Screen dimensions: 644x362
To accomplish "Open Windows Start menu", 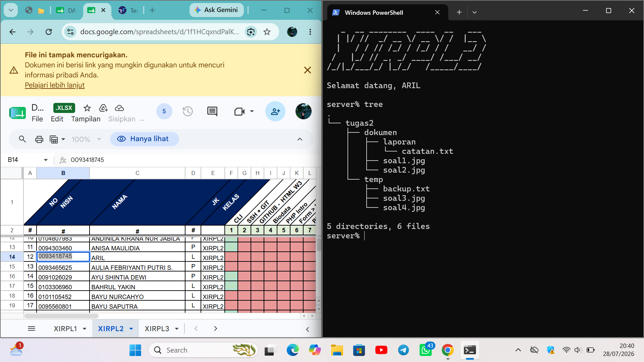I will tap(135, 350).
